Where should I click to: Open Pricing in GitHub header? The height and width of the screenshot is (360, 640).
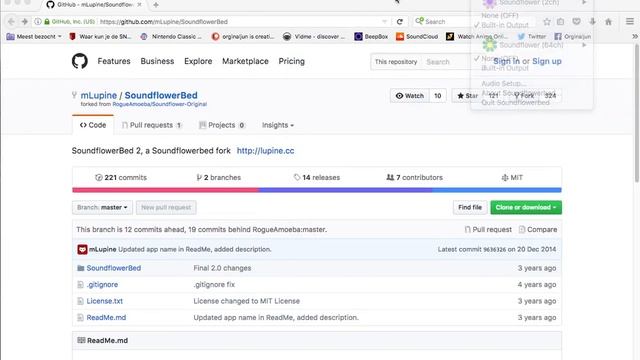pos(291,61)
